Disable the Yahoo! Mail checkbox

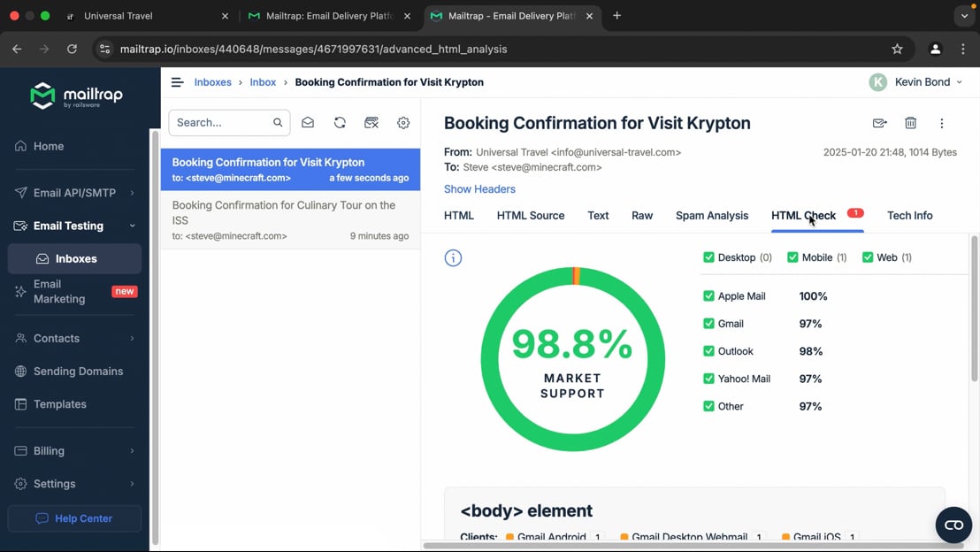708,379
